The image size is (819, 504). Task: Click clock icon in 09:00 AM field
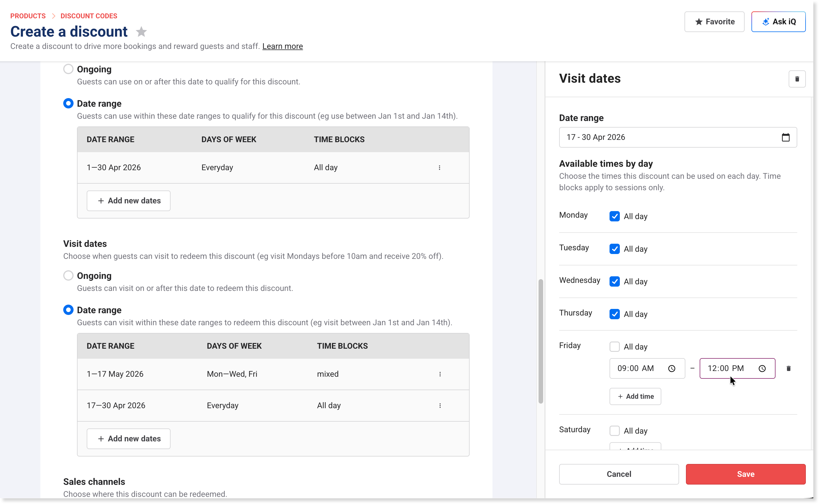671,368
